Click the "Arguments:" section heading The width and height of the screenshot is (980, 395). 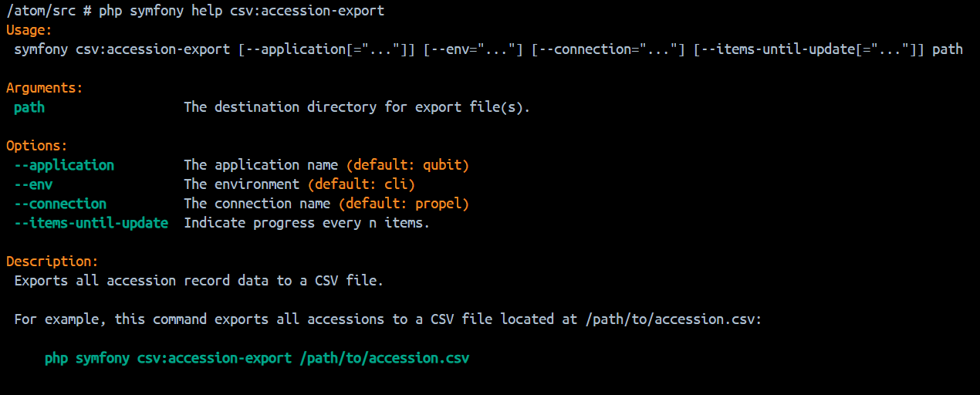coord(44,88)
